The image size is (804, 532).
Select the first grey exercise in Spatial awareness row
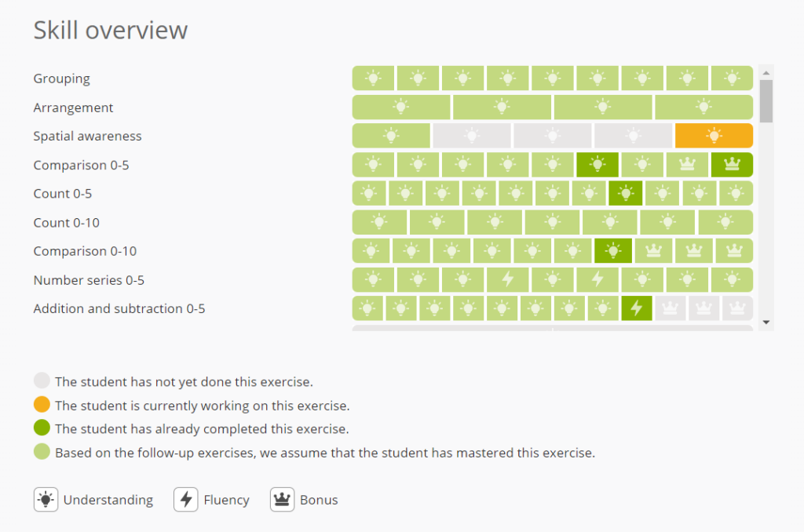coord(472,136)
